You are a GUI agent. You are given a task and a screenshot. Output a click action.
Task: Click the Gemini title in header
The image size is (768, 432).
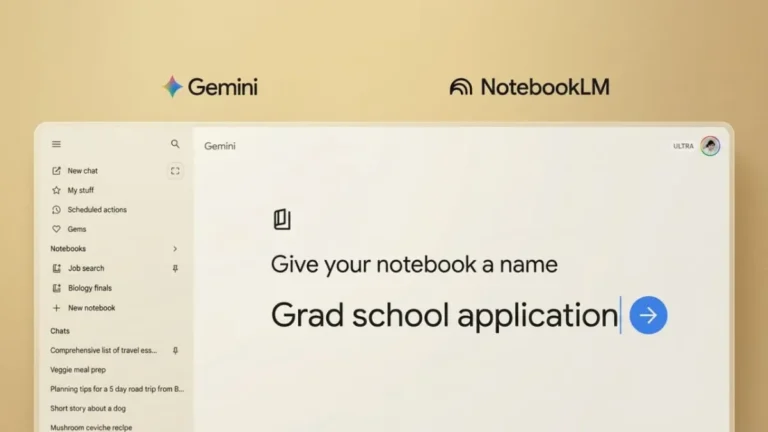(219, 146)
